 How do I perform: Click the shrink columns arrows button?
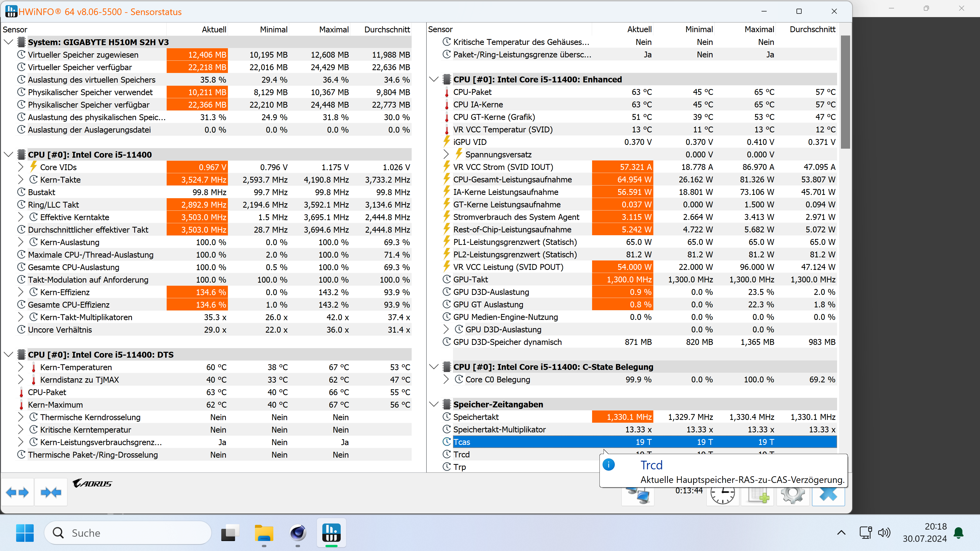click(x=51, y=492)
